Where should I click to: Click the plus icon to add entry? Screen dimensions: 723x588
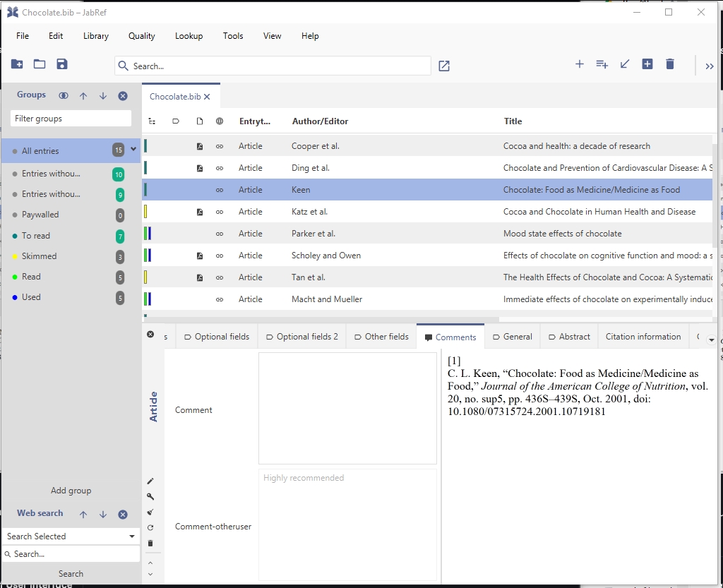(579, 64)
